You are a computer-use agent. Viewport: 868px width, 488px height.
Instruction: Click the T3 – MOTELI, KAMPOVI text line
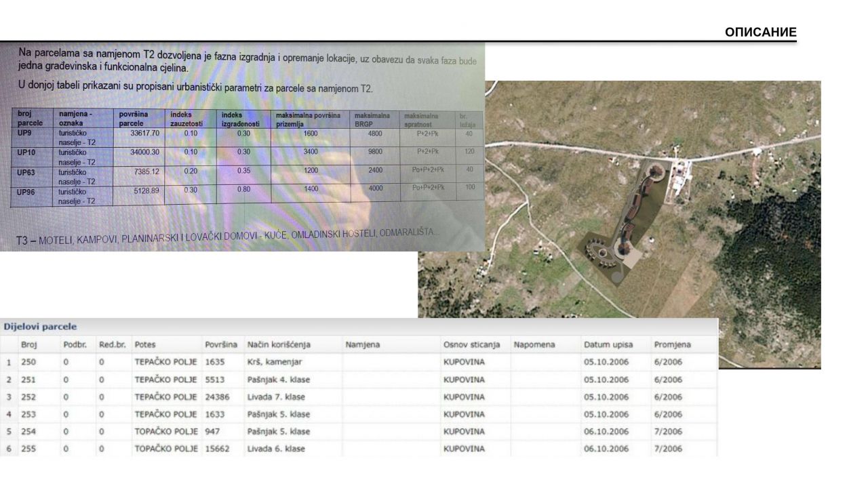[227, 234]
